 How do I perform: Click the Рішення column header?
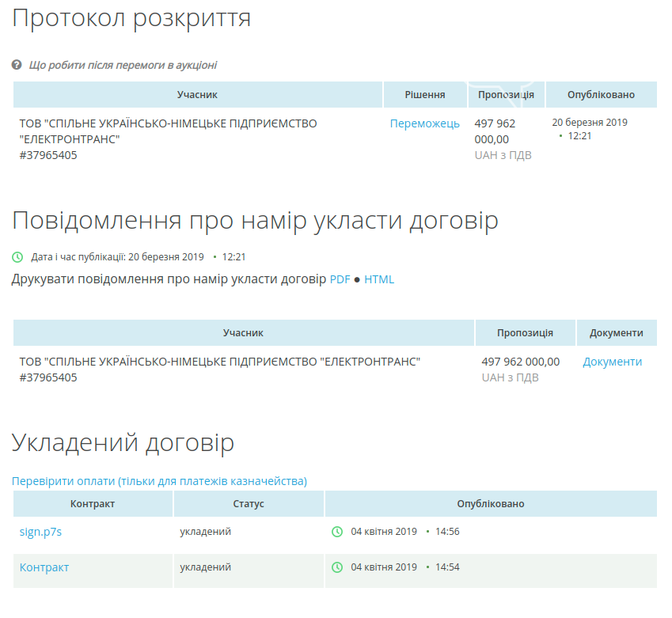425,95
